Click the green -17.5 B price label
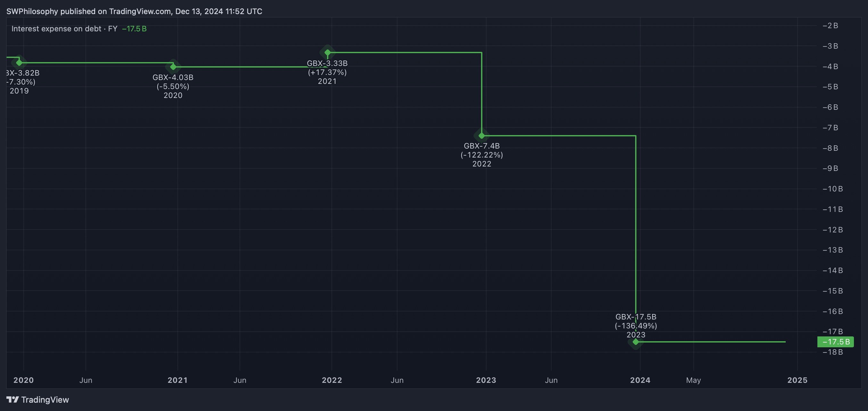 pyautogui.click(x=835, y=342)
